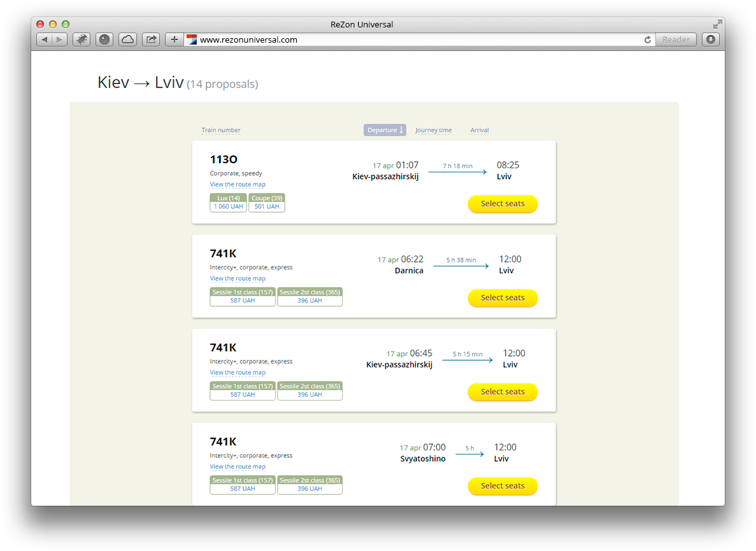Choose Coupe (39) 501 UAH class
Image resolution: width=756 pixels, height=551 pixels.
(267, 203)
